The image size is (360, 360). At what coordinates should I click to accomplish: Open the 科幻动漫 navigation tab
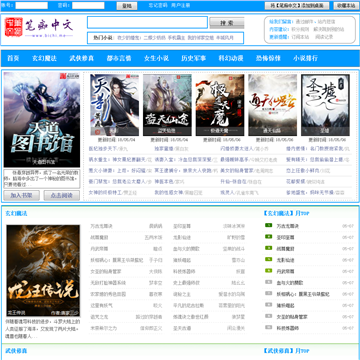pos(231,58)
